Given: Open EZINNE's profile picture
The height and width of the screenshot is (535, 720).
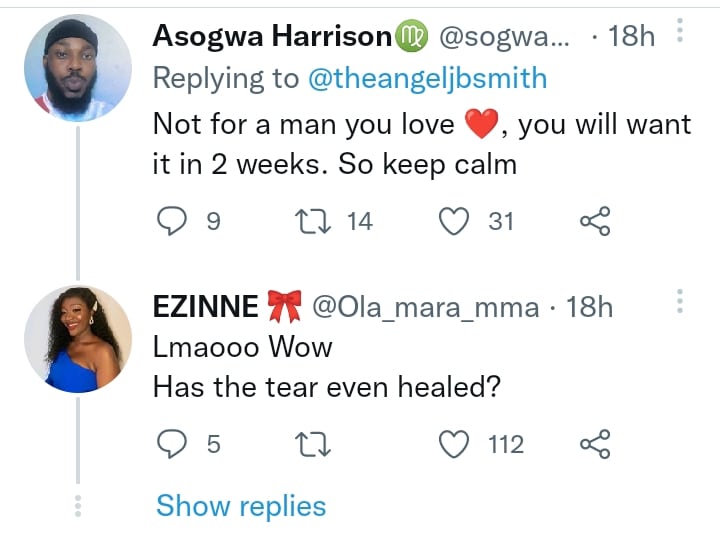Looking at the screenshot, I should (x=77, y=341).
